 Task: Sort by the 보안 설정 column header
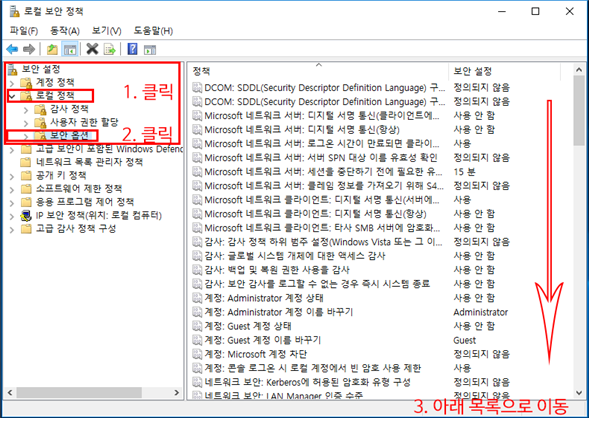click(x=504, y=71)
